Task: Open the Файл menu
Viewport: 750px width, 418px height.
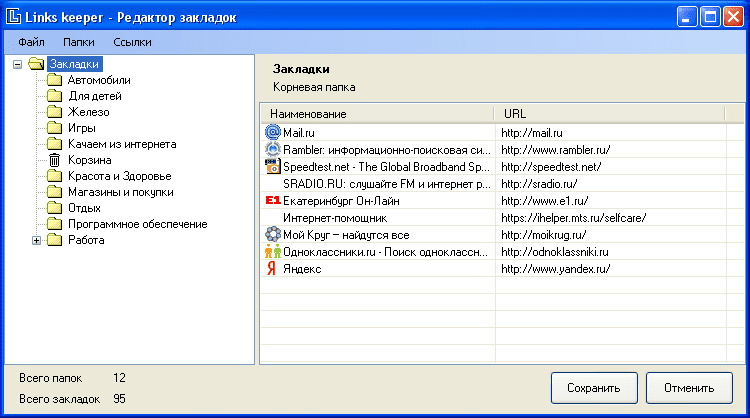Action: point(31,42)
